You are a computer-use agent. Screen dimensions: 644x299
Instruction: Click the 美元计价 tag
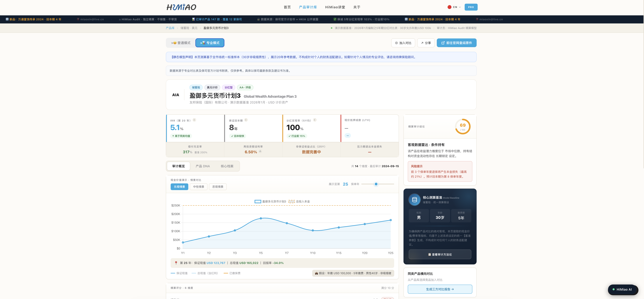coord(212,87)
